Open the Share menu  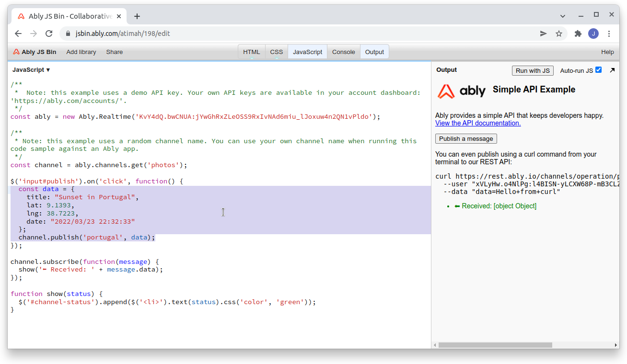coord(115,52)
